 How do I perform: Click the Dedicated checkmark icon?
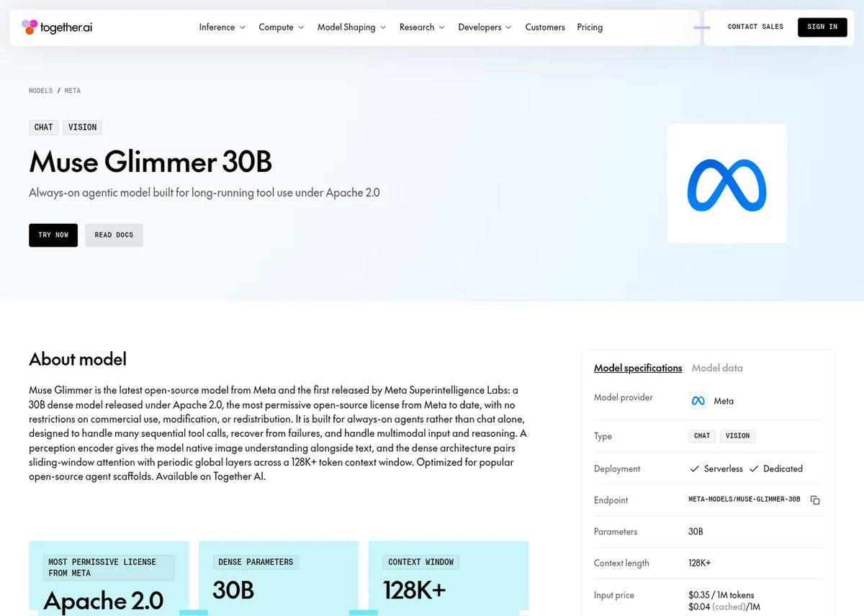point(754,468)
